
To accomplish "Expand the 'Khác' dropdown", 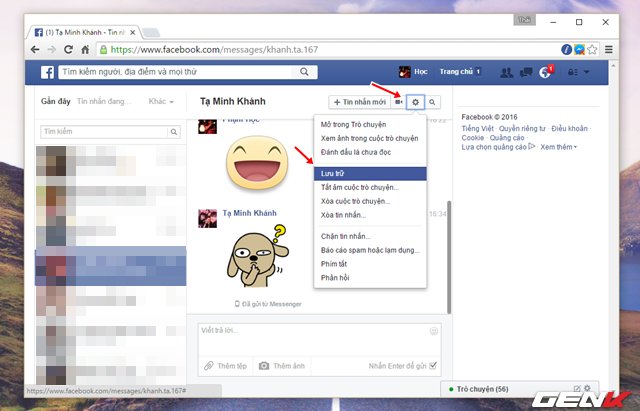I will (160, 102).
